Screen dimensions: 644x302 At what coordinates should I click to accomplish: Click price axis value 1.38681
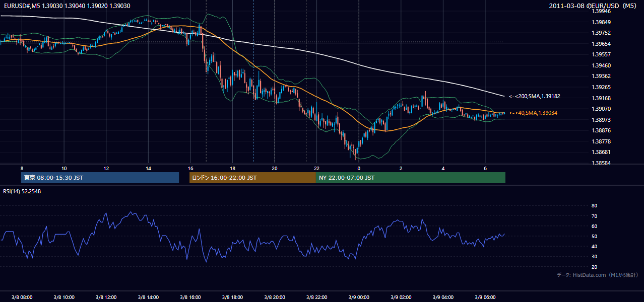pos(601,152)
